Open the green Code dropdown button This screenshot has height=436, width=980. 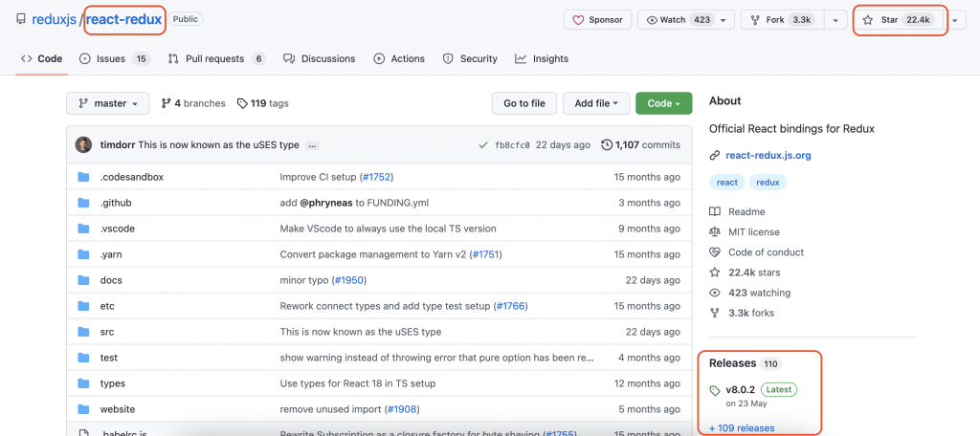tap(664, 103)
